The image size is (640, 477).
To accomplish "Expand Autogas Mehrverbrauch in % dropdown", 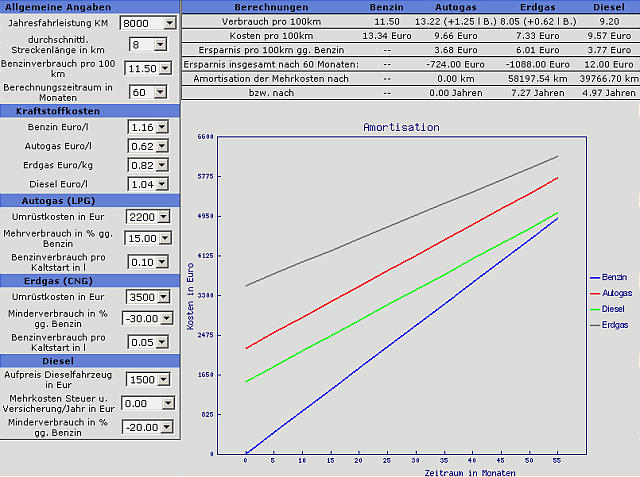I will [148, 238].
